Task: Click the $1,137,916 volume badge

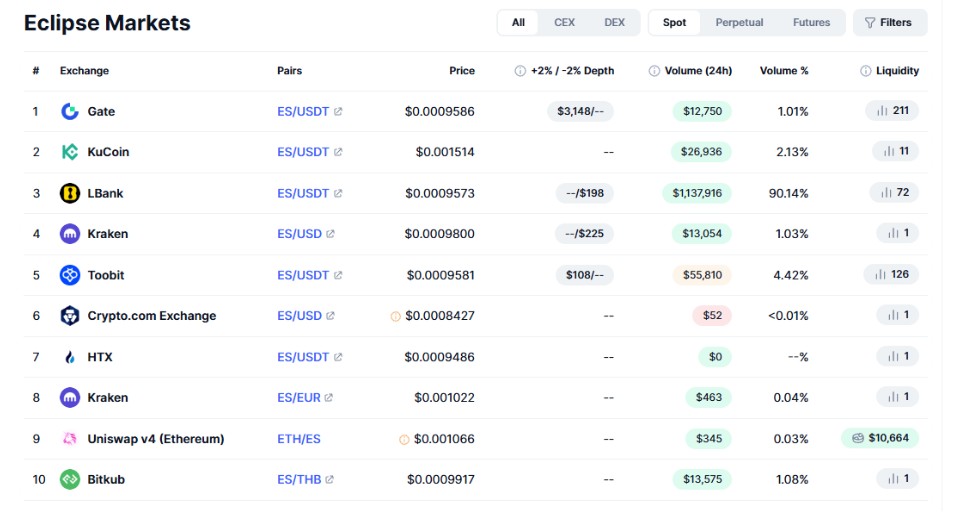Action: [697, 193]
